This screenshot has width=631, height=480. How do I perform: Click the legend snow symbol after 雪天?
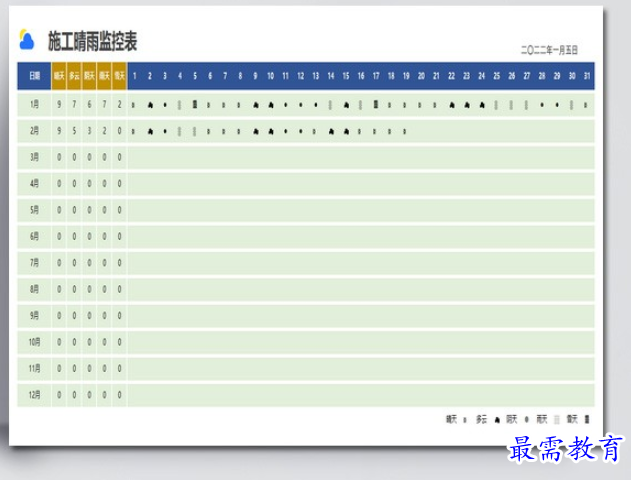[x=587, y=419]
